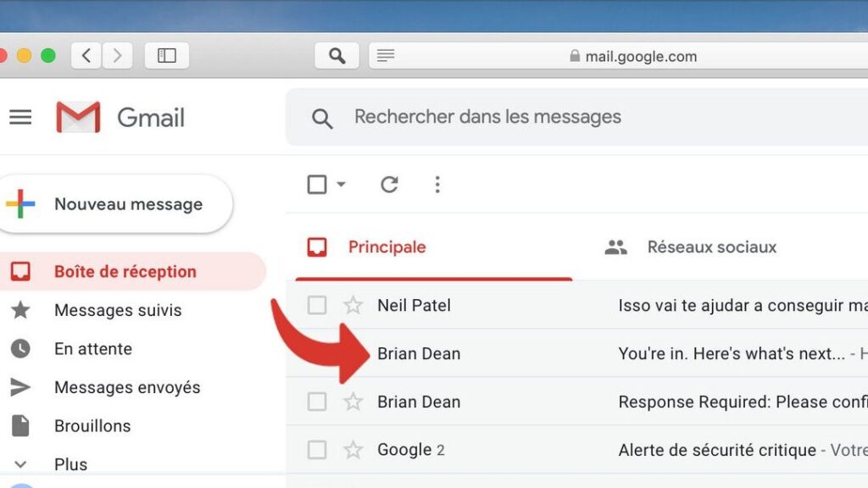The image size is (868, 488).
Task: Click the star icon beside Messages suivis
Action: (20, 310)
